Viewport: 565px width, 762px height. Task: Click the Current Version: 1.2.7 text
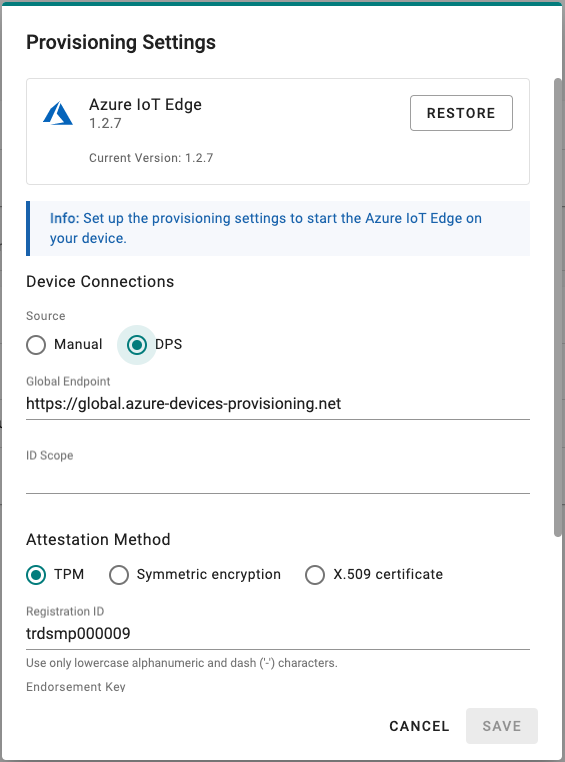click(151, 158)
